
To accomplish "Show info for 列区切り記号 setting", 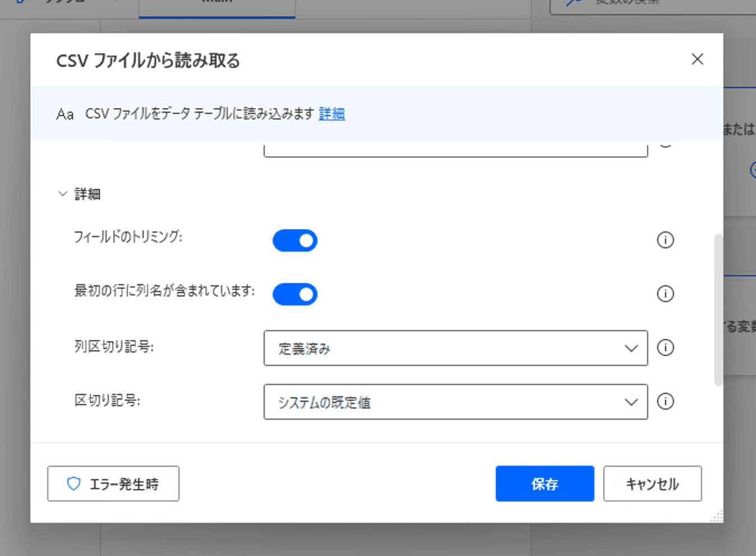I will click(x=665, y=348).
